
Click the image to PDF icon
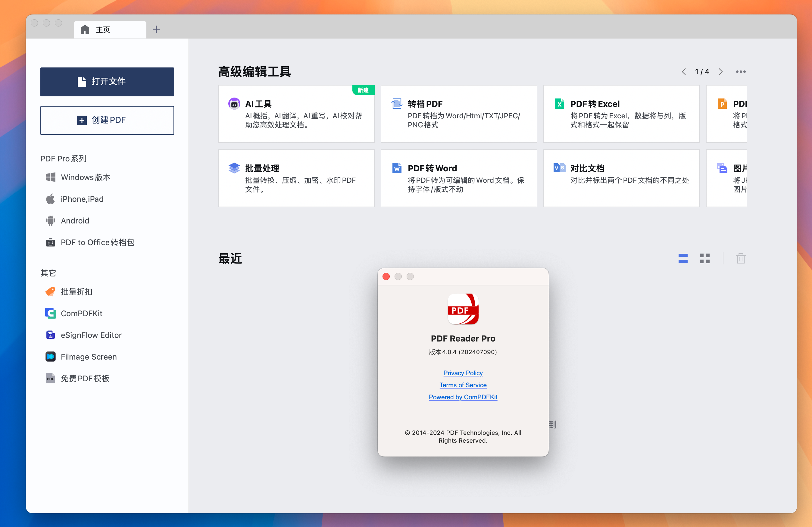[722, 168]
